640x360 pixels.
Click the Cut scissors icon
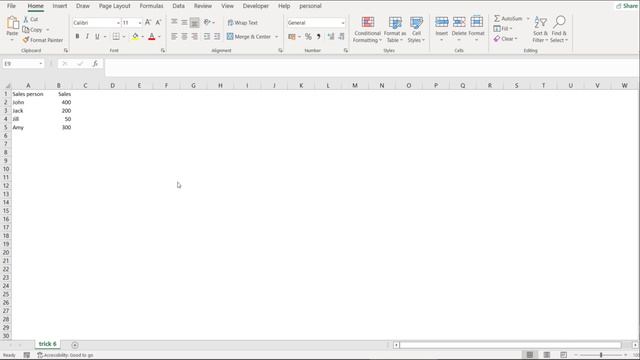click(26, 19)
